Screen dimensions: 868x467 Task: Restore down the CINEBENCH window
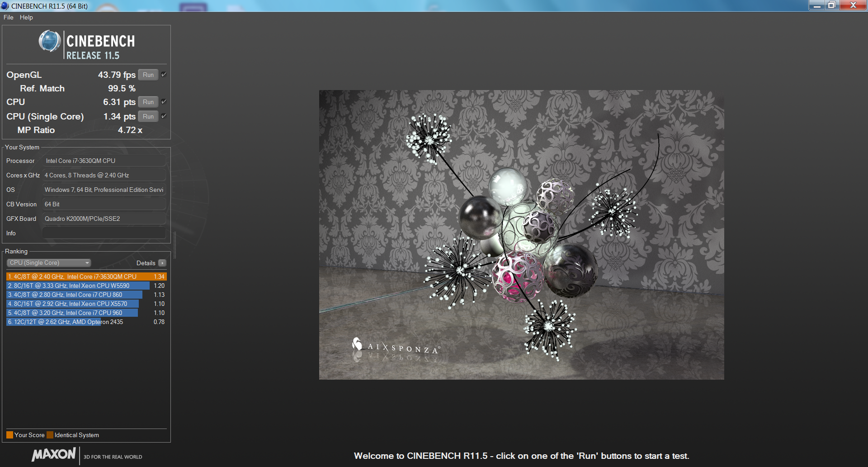coord(832,5)
